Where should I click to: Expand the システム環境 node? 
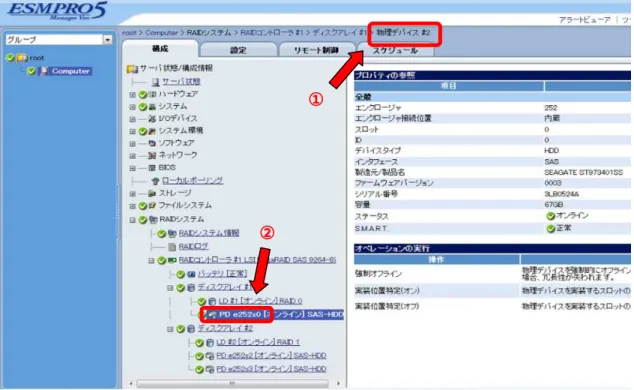click(132, 131)
